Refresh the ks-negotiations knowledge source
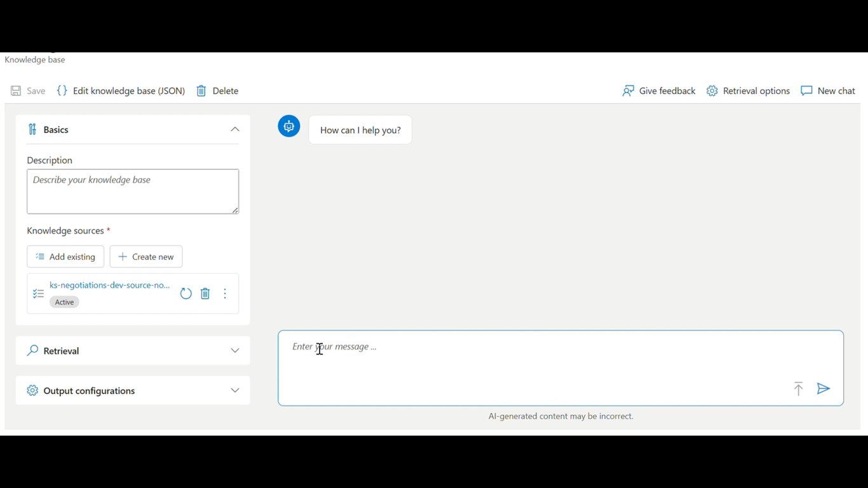 click(186, 294)
